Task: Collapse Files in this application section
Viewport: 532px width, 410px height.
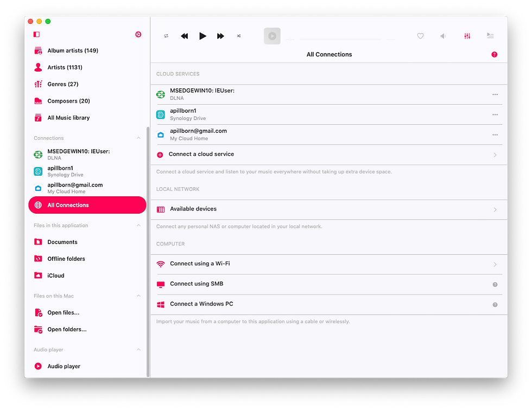Action: pos(138,225)
